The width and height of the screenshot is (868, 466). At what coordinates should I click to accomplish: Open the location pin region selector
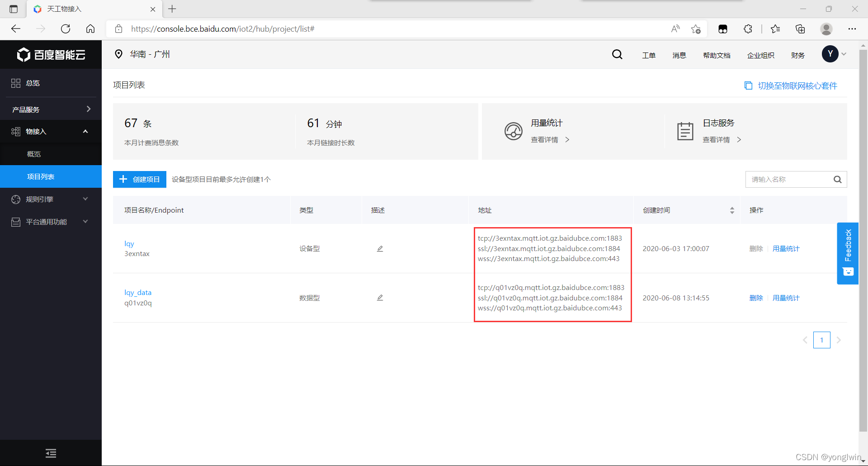point(118,54)
